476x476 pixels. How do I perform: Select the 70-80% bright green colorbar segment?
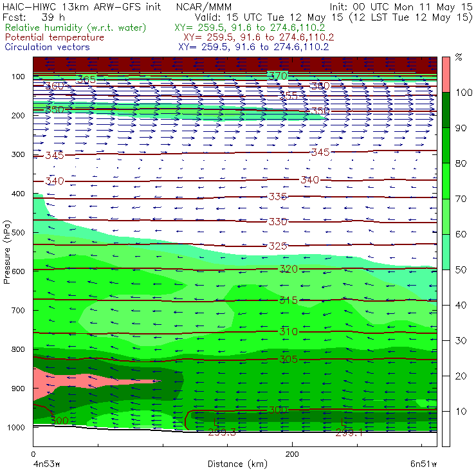point(446,181)
